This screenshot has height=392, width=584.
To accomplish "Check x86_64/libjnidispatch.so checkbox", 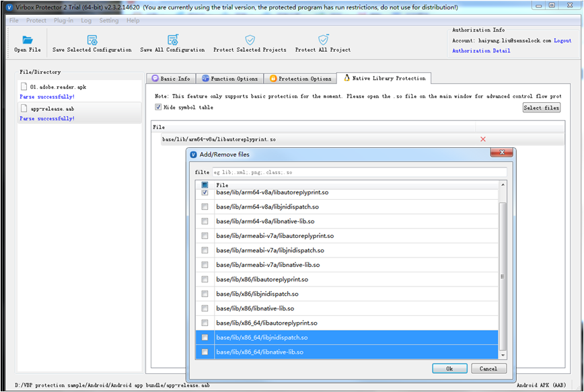I will coord(205,338).
